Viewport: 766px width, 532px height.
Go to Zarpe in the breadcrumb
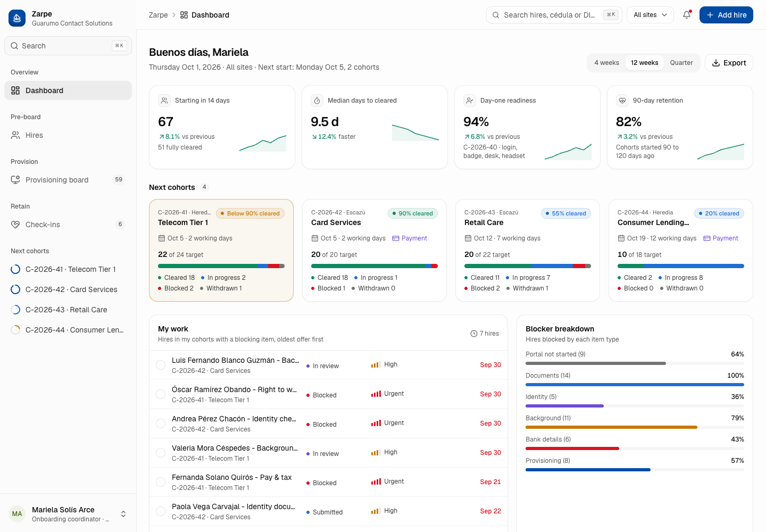coord(158,15)
